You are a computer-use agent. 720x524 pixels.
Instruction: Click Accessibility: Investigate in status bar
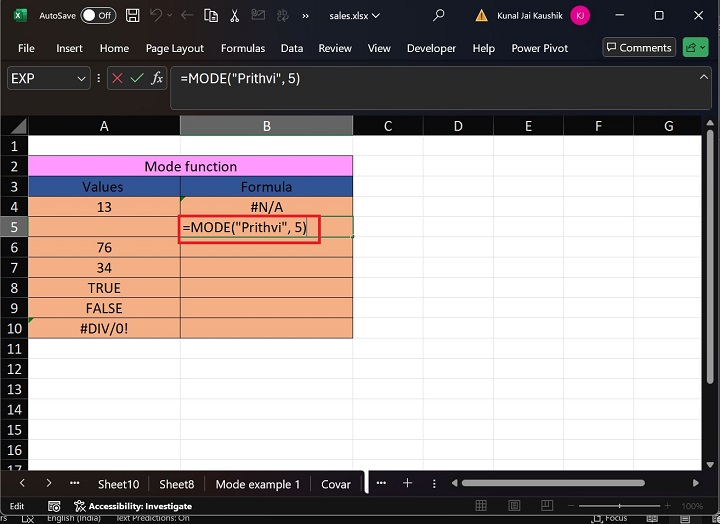[x=133, y=506]
